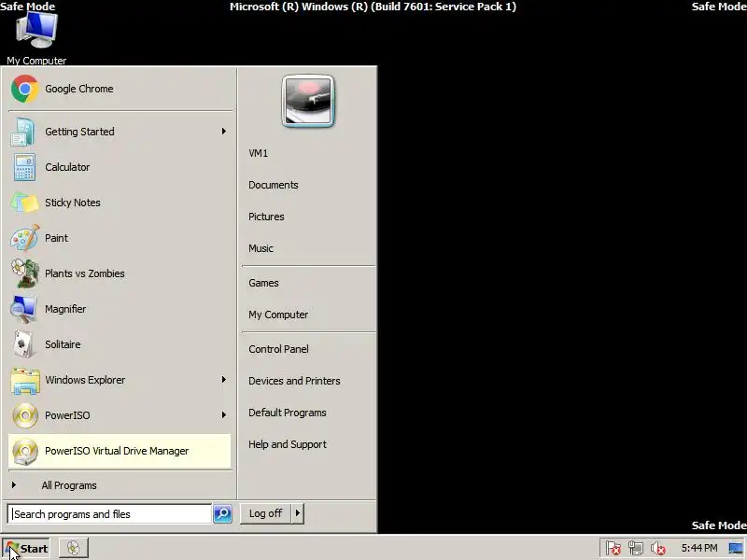This screenshot has width=747, height=560.
Task: Select the Calculator text label
Action: [67, 167]
